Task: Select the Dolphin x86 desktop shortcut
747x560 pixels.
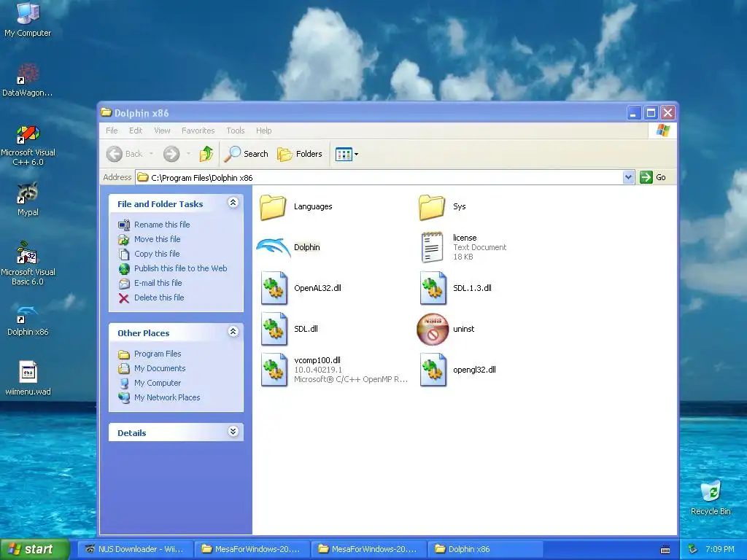Action: click(28, 321)
